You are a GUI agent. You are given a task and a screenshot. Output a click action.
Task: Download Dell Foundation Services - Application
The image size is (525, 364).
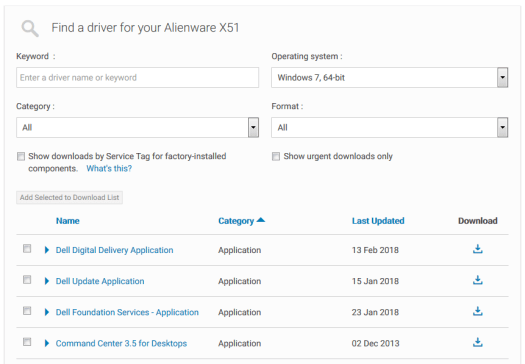477,311
